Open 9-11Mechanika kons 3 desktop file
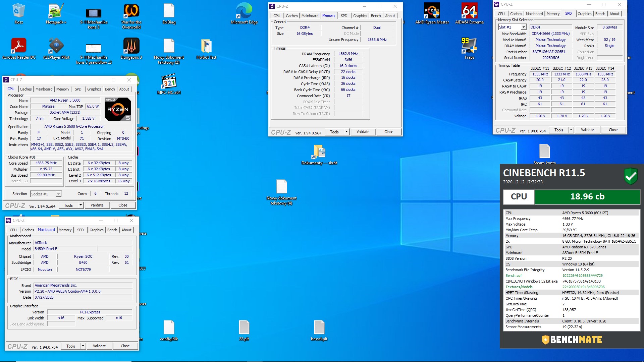This screenshot has height=362, width=644. pyautogui.click(x=94, y=16)
